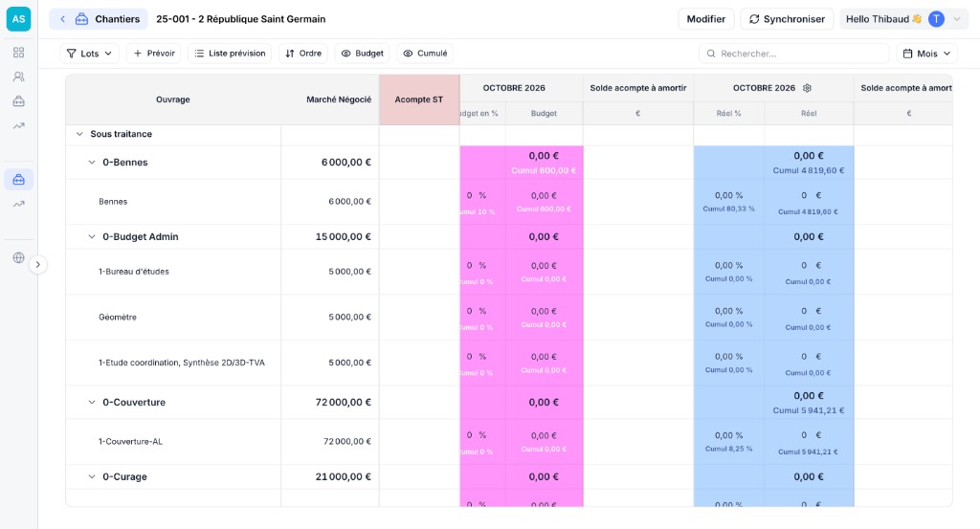Click the Ouvrage column header
This screenshot has width=980, height=529.
(173, 99)
